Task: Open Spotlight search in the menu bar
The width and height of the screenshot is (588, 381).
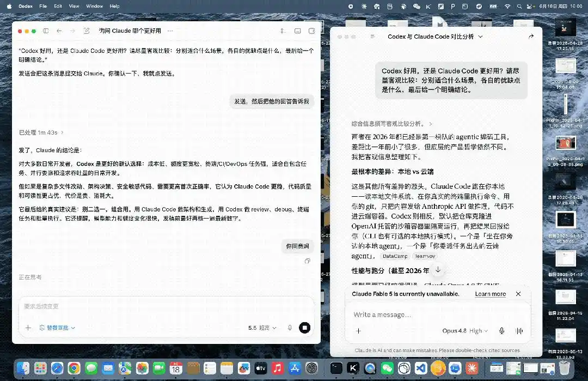Action: pos(519,6)
